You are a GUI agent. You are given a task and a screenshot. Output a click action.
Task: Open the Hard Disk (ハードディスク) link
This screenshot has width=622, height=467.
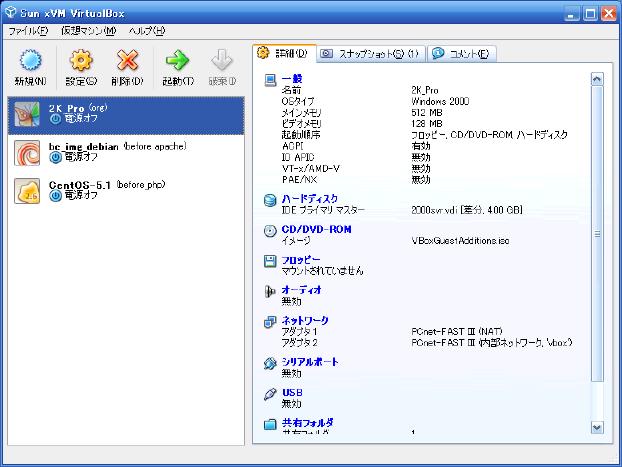tap(310, 198)
